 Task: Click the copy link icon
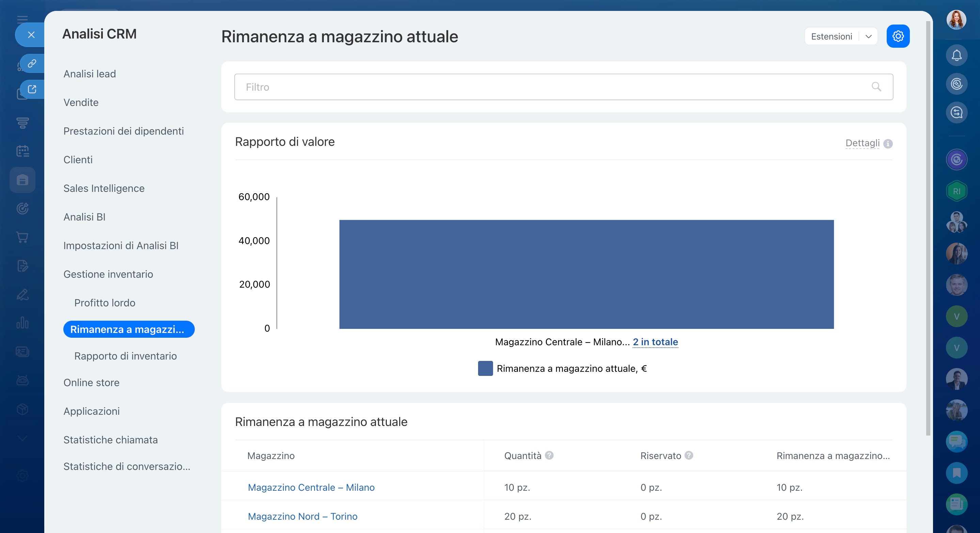[32, 63]
